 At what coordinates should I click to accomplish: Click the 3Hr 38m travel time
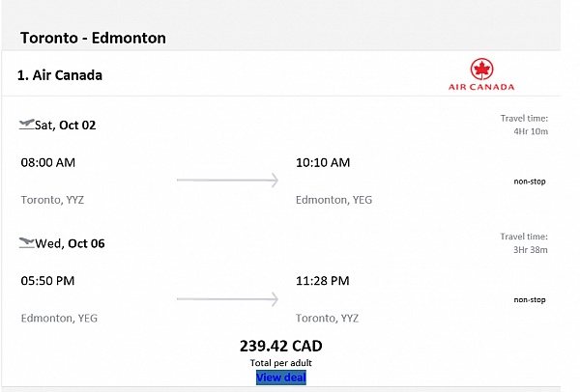tap(531, 249)
